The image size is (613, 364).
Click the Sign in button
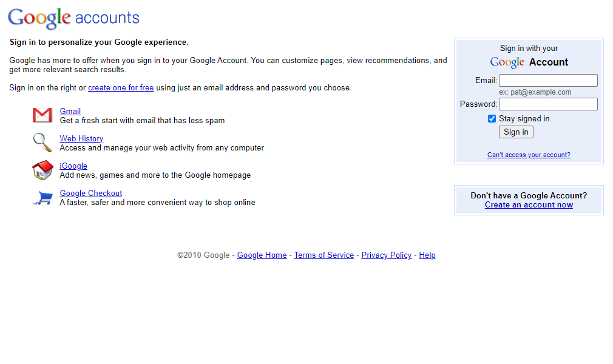point(516,132)
